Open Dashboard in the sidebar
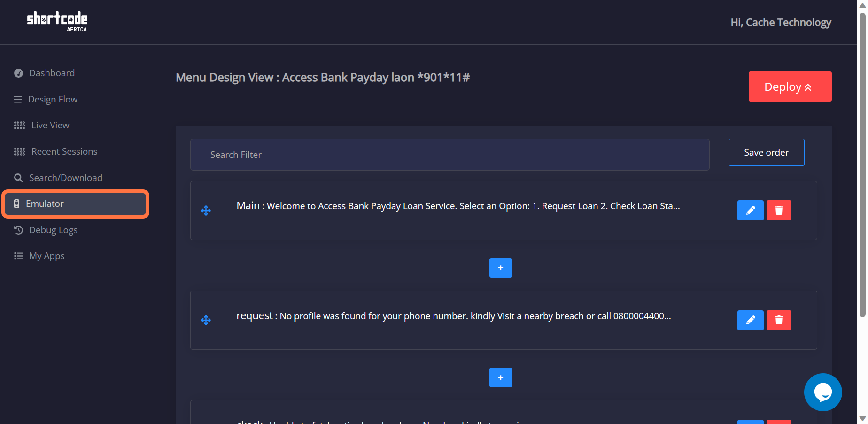The height and width of the screenshot is (424, 868). point(52,73)
